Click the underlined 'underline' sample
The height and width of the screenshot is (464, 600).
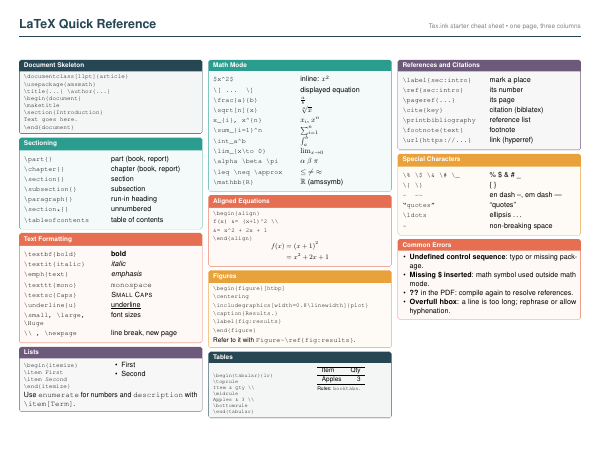pos(126,305)
